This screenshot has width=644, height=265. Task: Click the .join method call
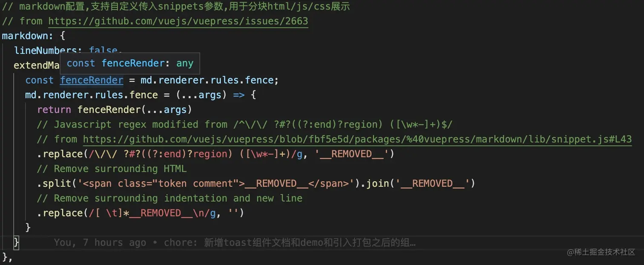coord(377,184)
